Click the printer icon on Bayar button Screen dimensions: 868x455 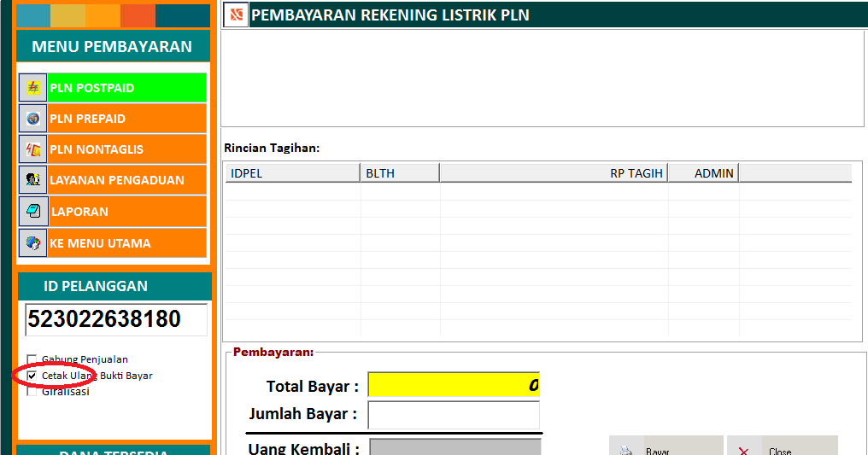pyautogui.click(x=626, y=451)
